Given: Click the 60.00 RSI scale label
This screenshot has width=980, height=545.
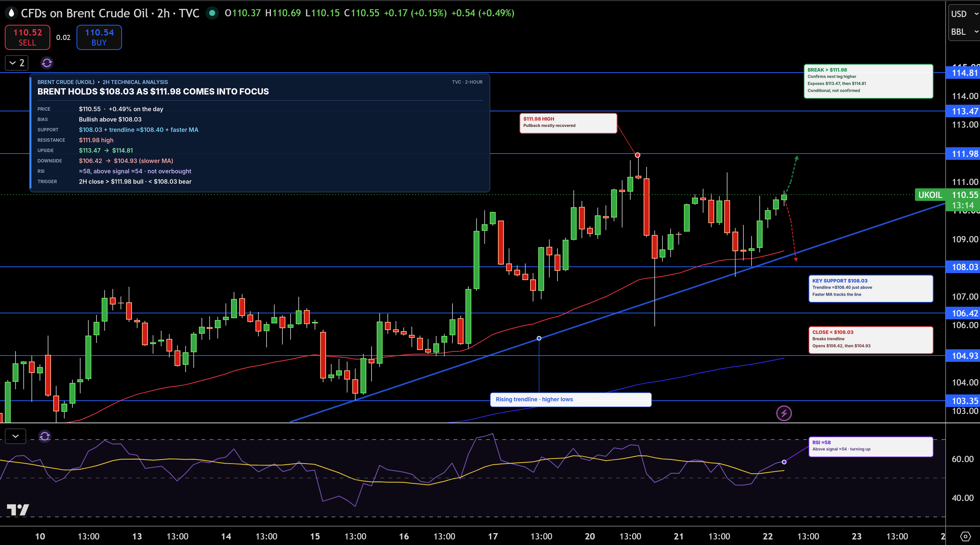Looking at the screenshot, I should pos(963,459).
